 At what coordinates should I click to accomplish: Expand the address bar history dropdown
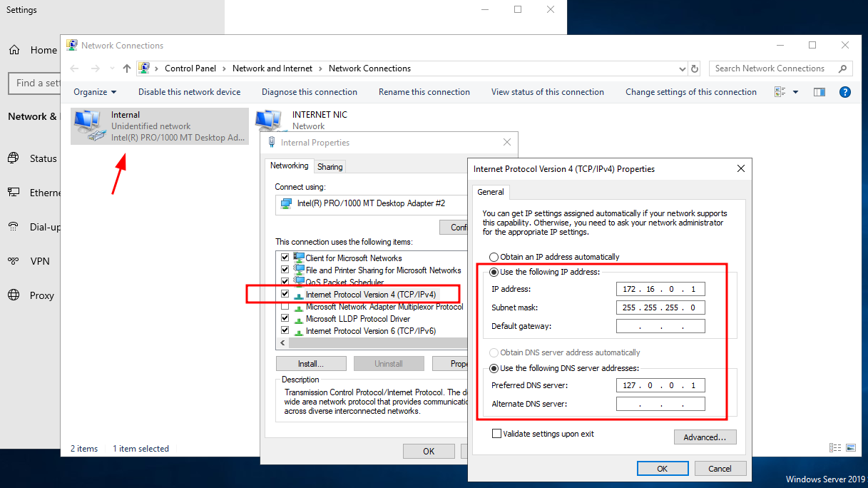coord(683,68)
